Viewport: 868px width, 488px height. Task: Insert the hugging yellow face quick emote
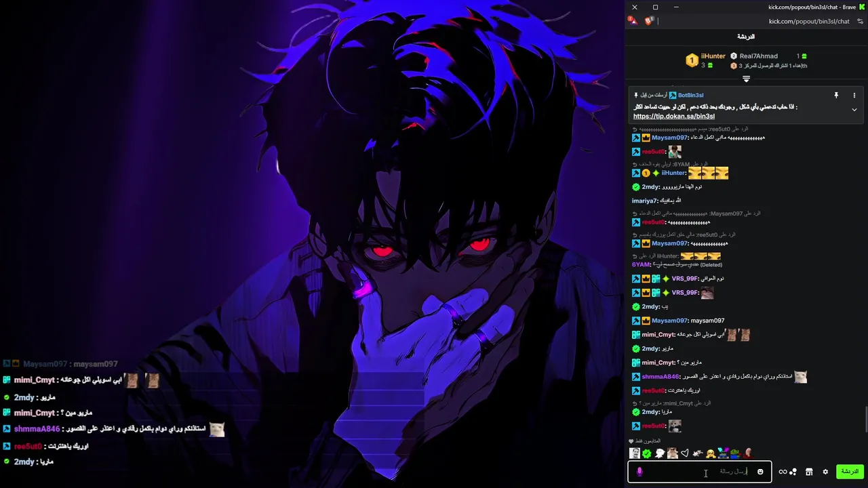(710, 453)
